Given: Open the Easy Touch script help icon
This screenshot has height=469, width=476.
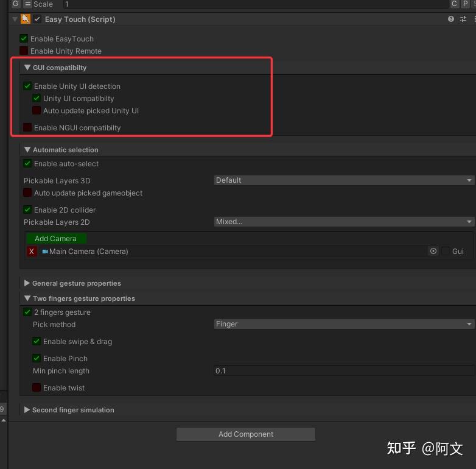Looking at the screenshot, I should click(451, 19).
